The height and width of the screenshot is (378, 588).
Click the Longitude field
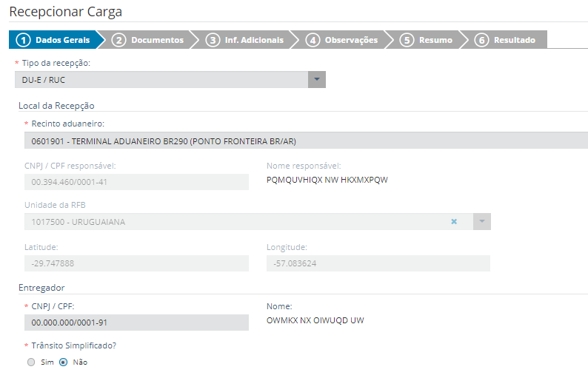[x=378, y=263]
